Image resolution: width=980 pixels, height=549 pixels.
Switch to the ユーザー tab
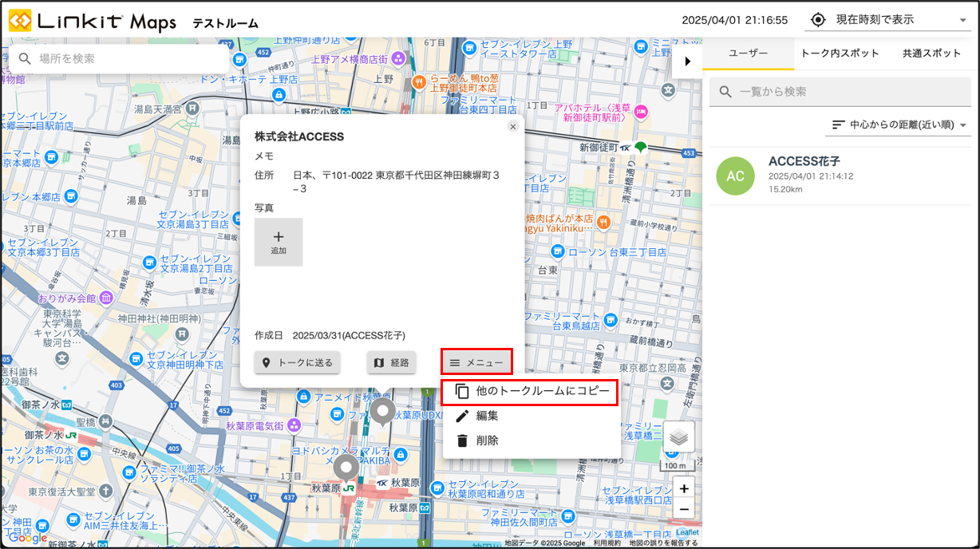pos(748,53)
